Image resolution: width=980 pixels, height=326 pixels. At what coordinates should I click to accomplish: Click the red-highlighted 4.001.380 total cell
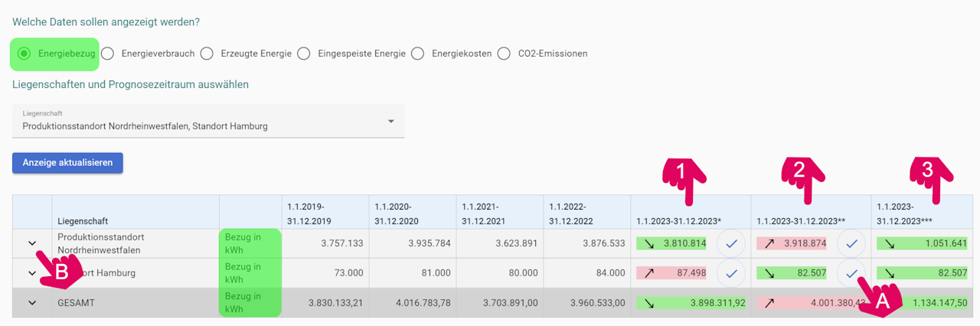click(x=812, y=303)
